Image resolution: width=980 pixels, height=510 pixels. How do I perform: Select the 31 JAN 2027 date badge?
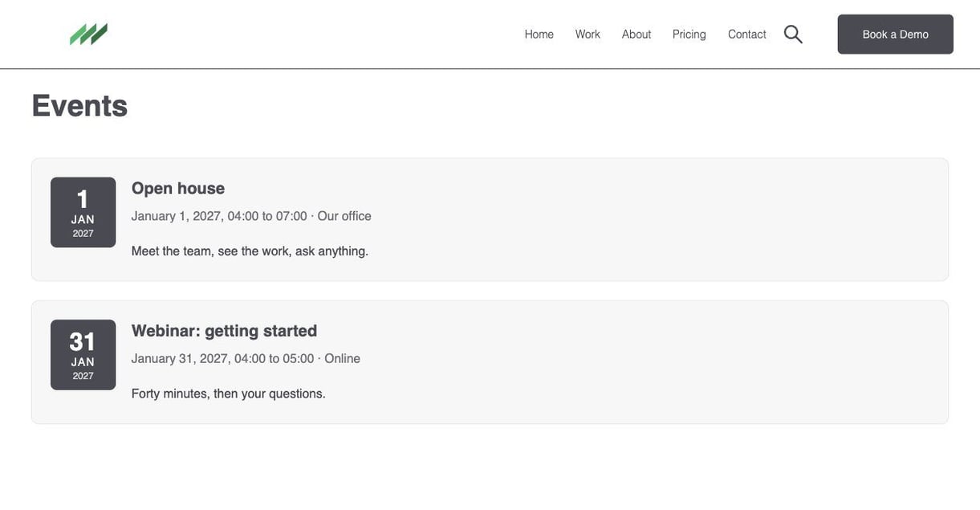83,355
